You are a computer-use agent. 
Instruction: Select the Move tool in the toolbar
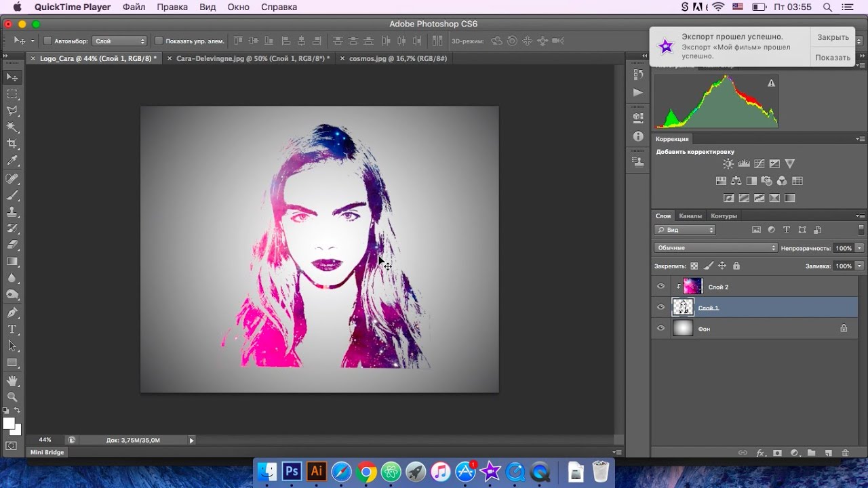[12, 77]
